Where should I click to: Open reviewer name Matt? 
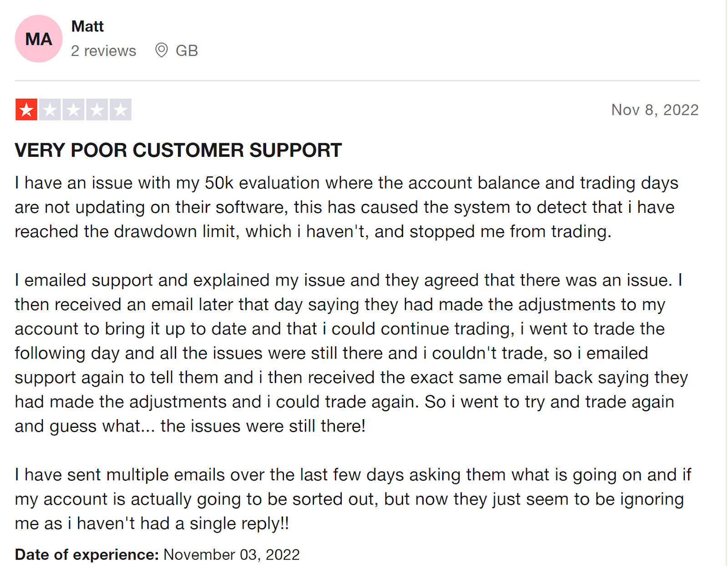pos(87,26)
